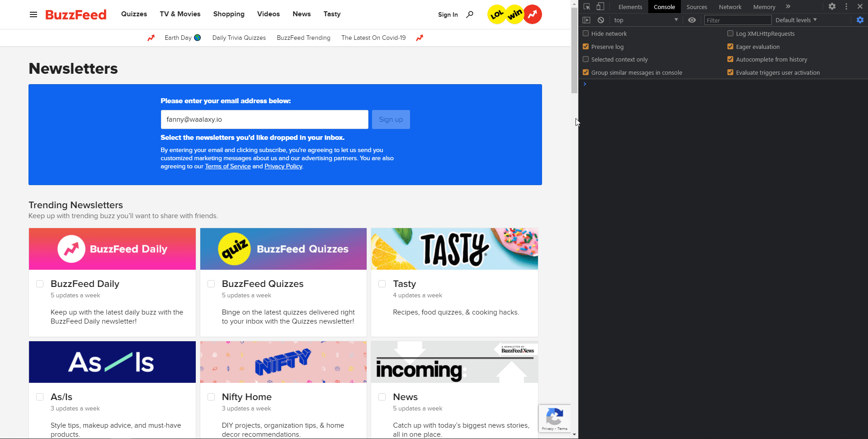Viewport: 868px width, 439px height.
Task: Uncheck Group similar messages in console
Action: [586, 72]
